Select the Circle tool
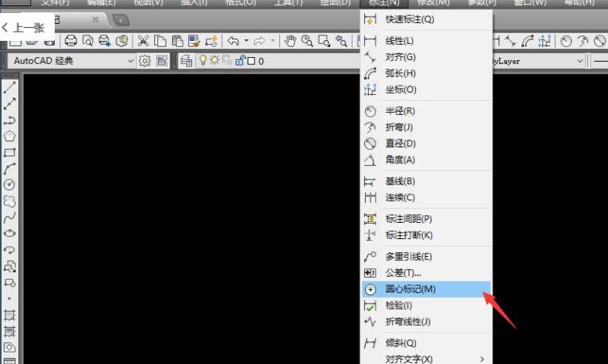Image resolution: width=608 pixels, height=364 pixels. 10,184
